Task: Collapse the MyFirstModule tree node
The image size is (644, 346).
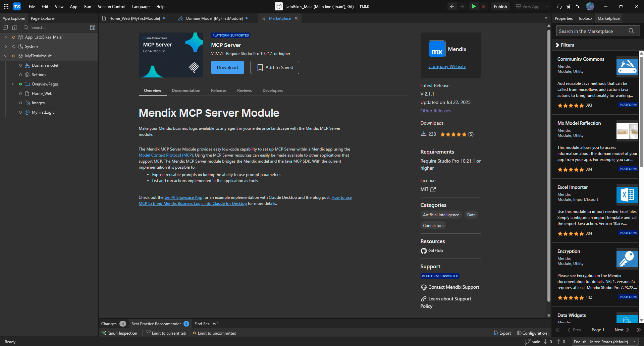Action: coord(6,56)
